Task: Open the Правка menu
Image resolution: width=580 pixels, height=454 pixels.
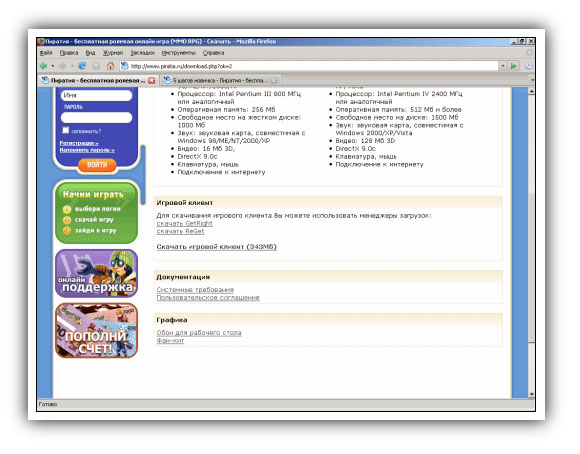Action: pos(69,53)
